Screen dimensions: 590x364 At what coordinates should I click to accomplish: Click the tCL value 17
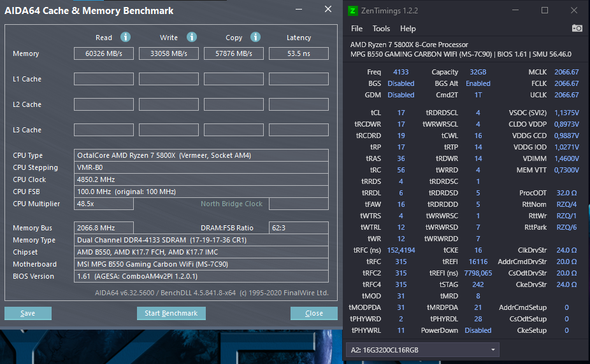coord(401,113)
